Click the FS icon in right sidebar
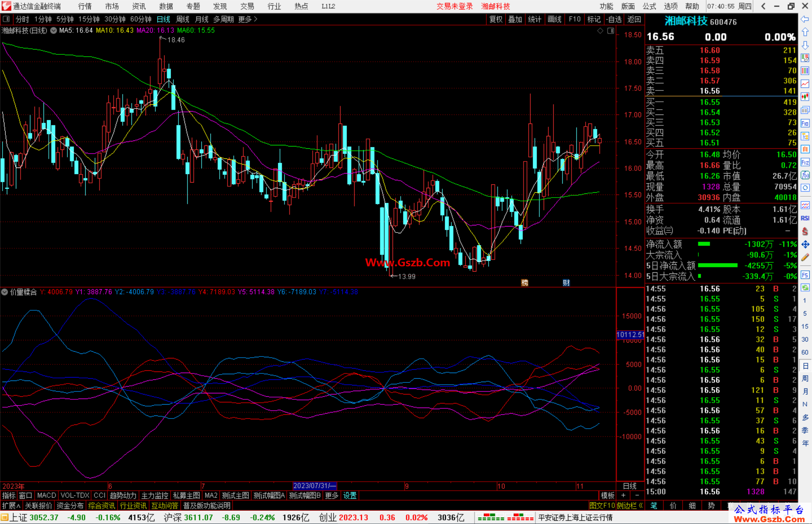 [805, 275]
